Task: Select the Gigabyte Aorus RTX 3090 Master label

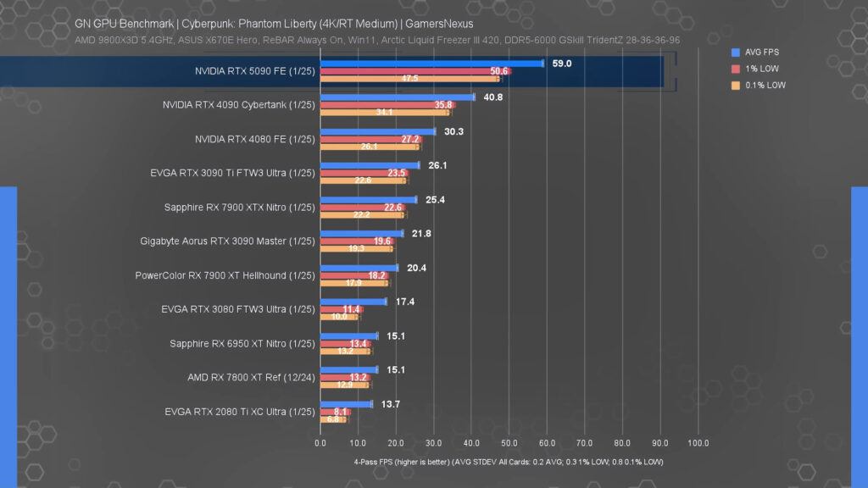Action: pos(227,241)
